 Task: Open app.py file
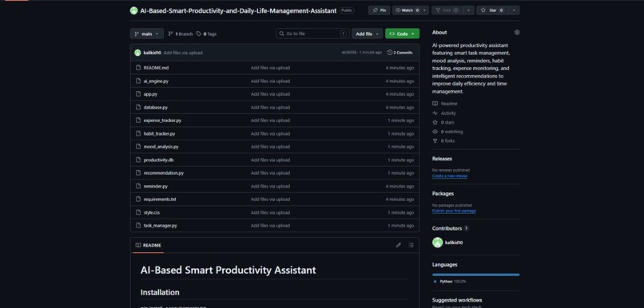(x=150, y=94)
